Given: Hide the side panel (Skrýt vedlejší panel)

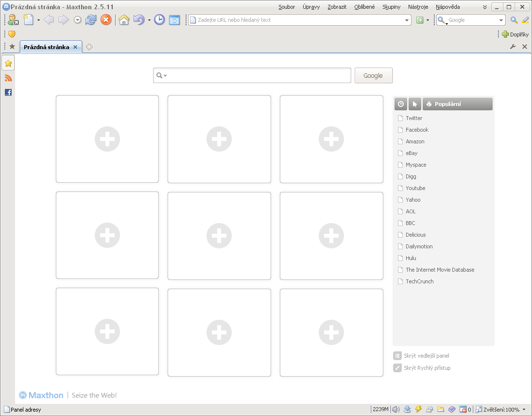Looking at the screenshot, I should click(x=428, y=355).
